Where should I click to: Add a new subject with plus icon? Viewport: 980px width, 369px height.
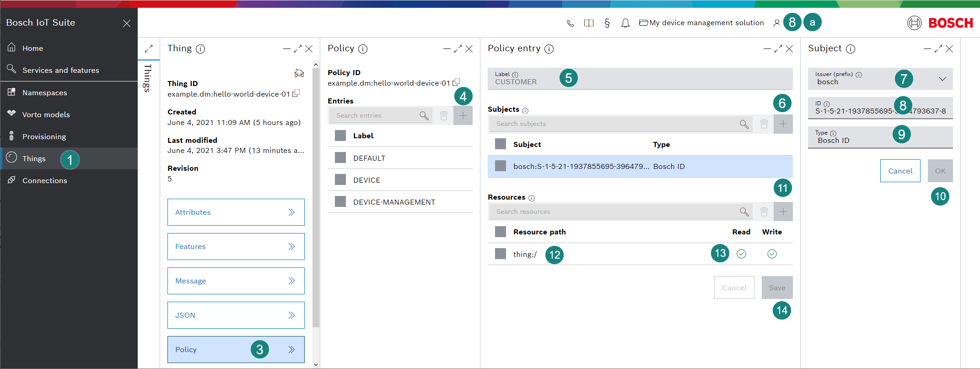point(783,124)
